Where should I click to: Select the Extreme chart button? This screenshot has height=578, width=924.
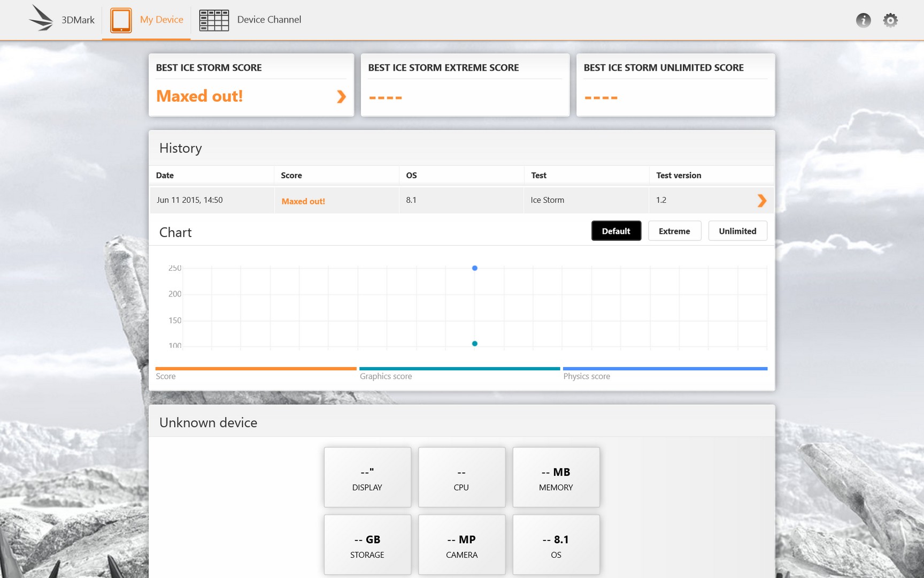674,231
